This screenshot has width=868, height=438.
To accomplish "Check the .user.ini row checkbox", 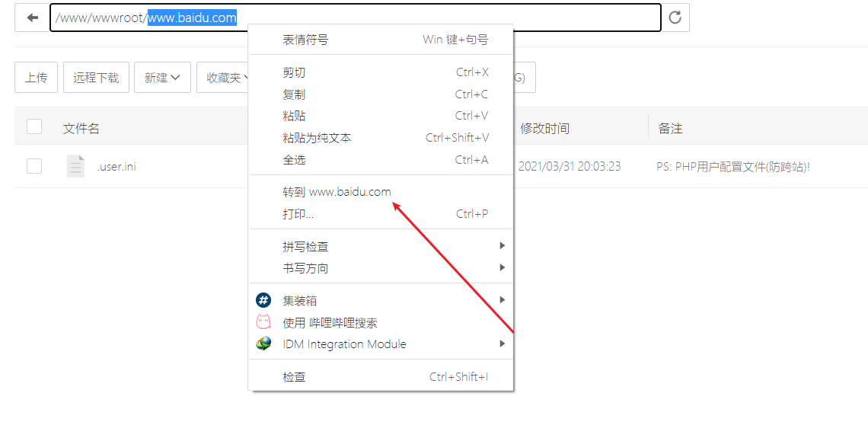I will pyautogui.click(x=34, y=165).
